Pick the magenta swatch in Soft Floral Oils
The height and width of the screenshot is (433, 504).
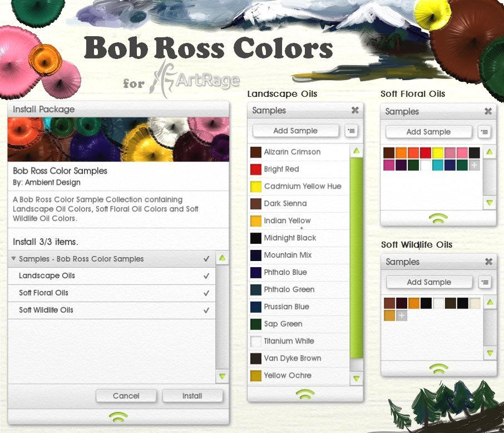point(389,165)
